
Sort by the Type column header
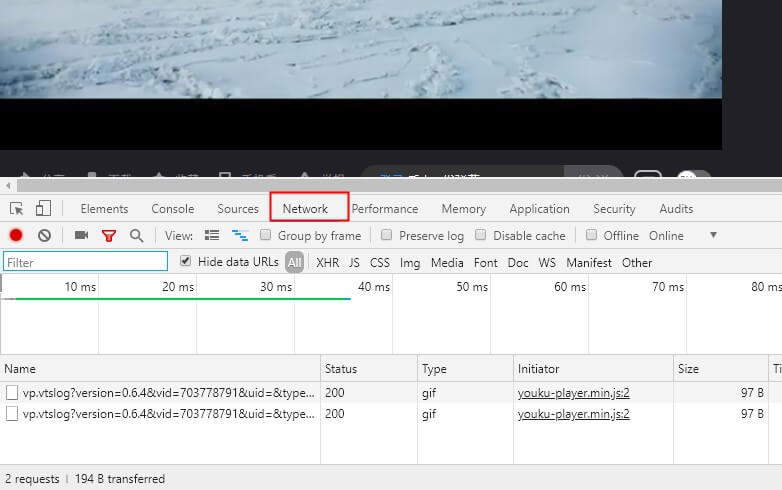pos(465,369)
